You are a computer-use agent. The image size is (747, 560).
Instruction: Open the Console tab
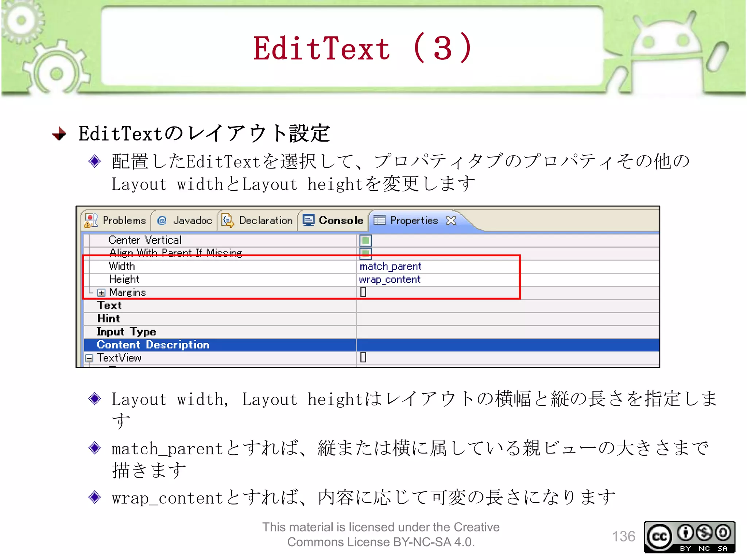(333, 221)
